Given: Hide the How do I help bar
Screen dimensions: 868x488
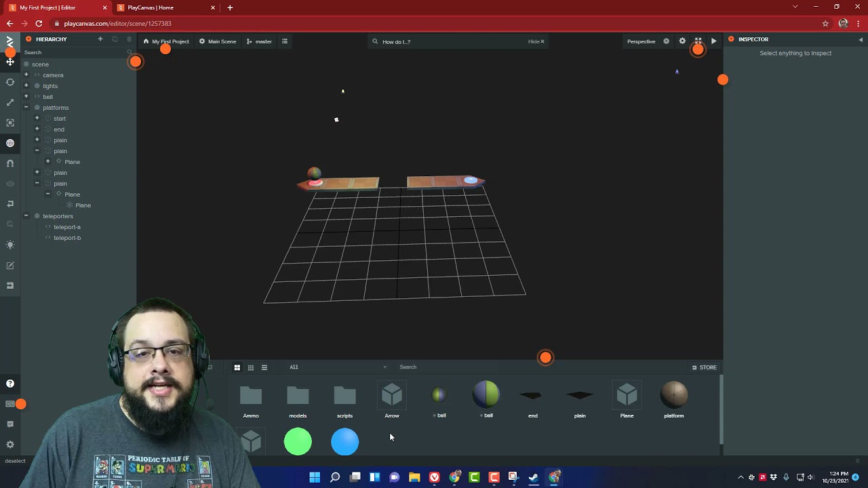Looking at the screenshot, I should (536, 41).
